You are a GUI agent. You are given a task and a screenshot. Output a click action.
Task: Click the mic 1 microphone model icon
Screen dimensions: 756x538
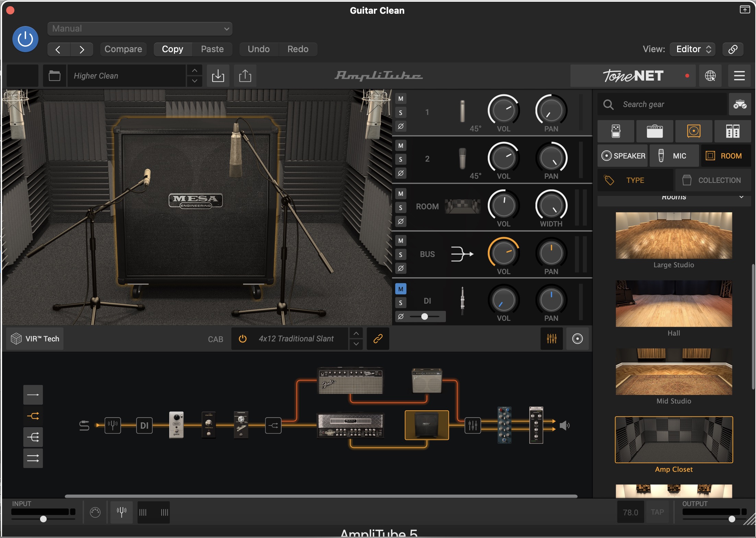pyautogui.click(x=462, y=111)
